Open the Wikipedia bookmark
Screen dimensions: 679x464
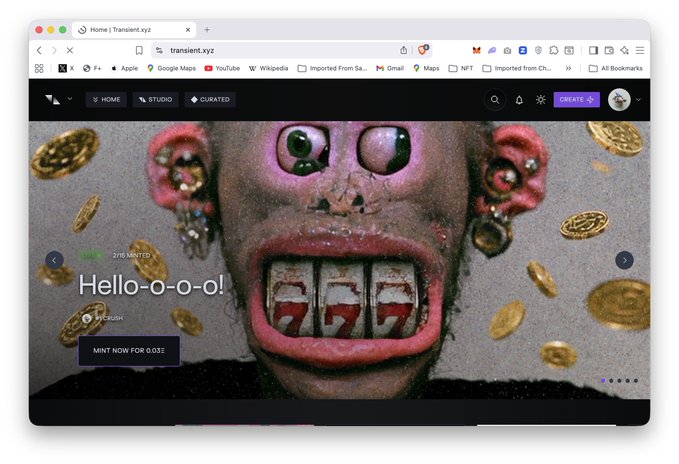pos(268,68)
